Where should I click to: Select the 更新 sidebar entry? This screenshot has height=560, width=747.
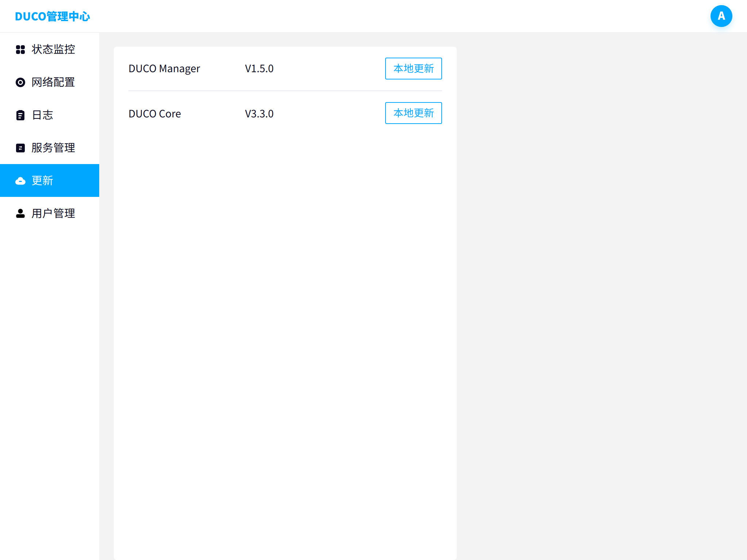pyautogui.click(x=42, y=181)
